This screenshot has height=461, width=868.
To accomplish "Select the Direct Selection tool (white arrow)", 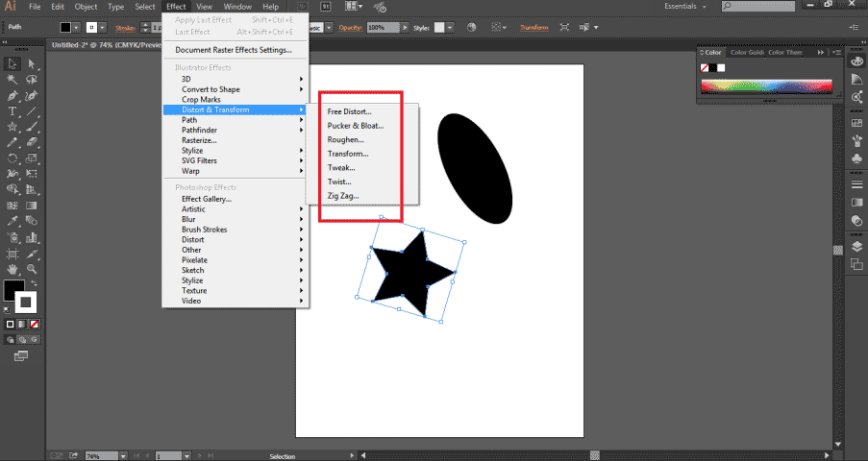I will [x=32, y=64].
